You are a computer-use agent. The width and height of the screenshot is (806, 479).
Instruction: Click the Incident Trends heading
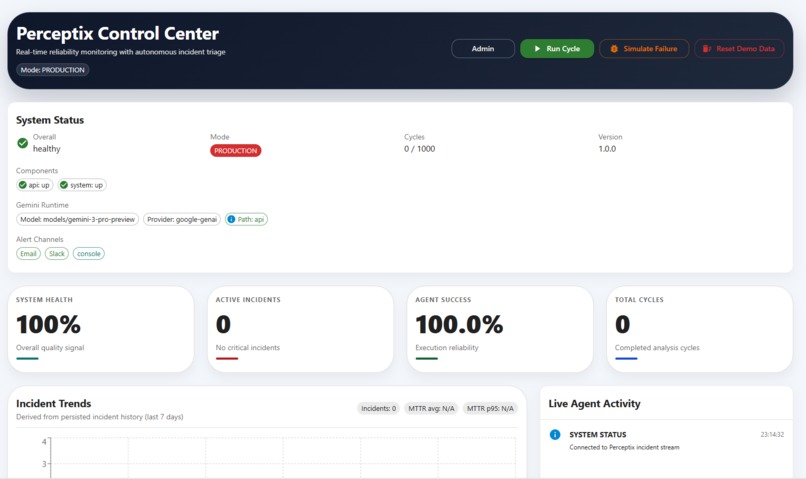pyautogui.click(x=53, y=404)
